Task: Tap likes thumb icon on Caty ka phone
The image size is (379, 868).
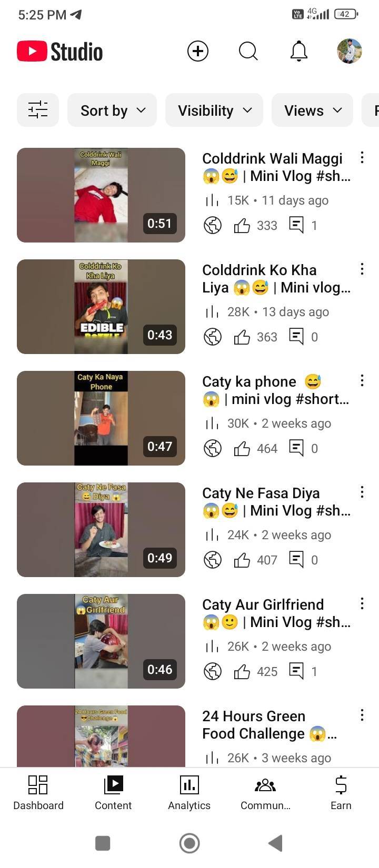Action: 242,448
